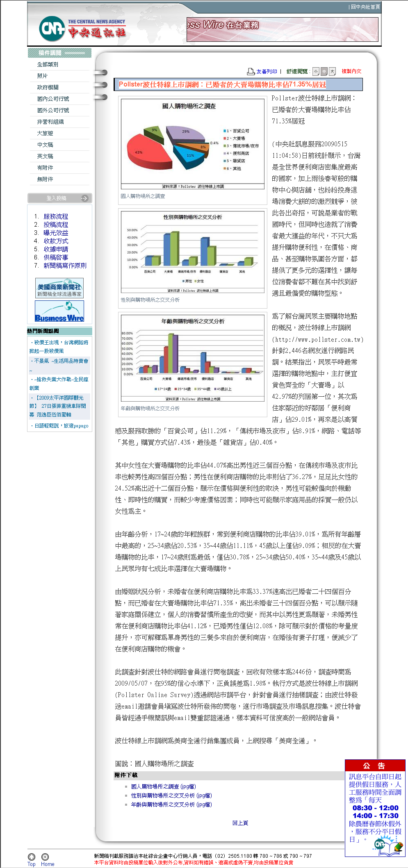
Task: Open 收款方式 link
Action: (56, 241)
